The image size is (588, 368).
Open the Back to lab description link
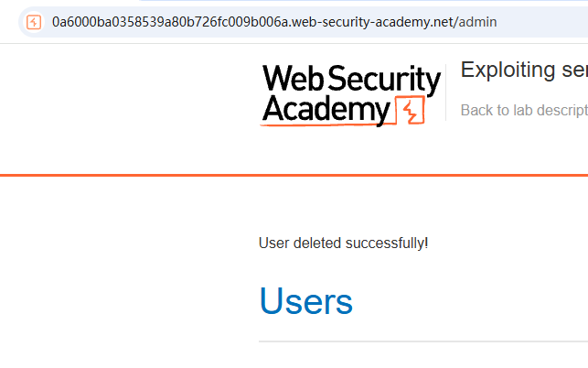pos(524,111)
